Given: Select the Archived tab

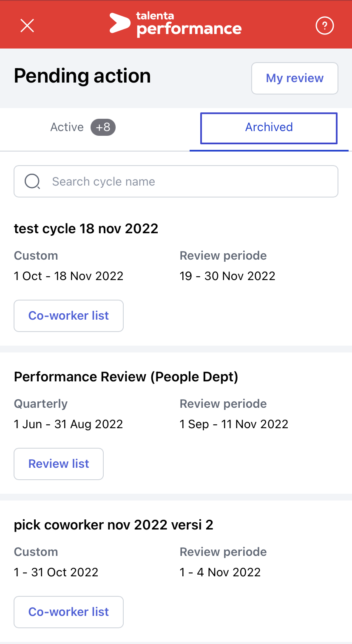Looking at the screenshot, I should coord(269,127).
